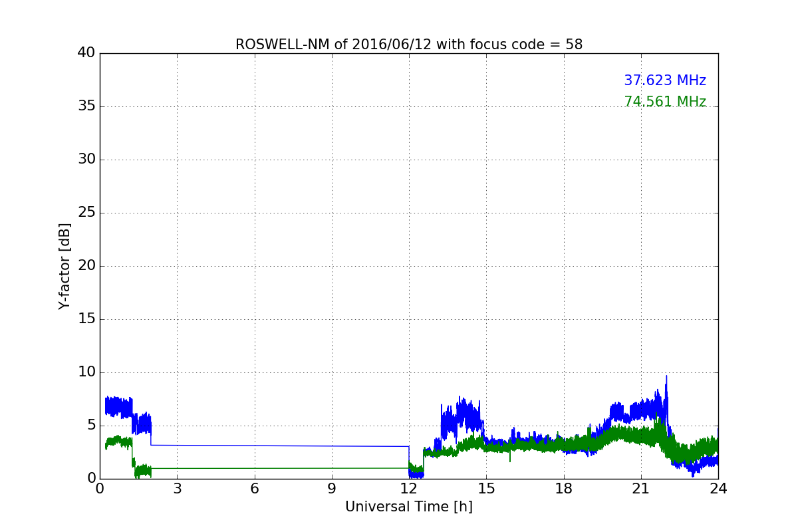Click the blue spike peak near 22 hours
This screenshot has width=798, height=532.
(x=666, y=377)
